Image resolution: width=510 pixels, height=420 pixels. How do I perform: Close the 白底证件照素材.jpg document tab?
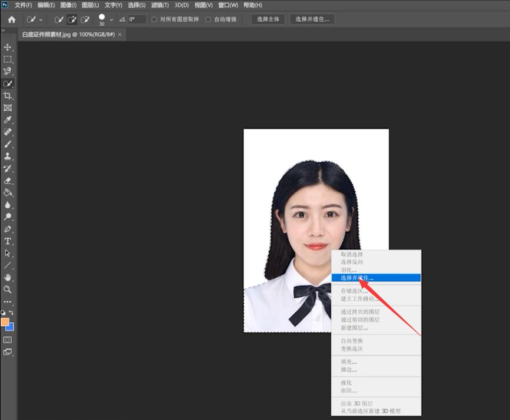click(x=119, y=35)
